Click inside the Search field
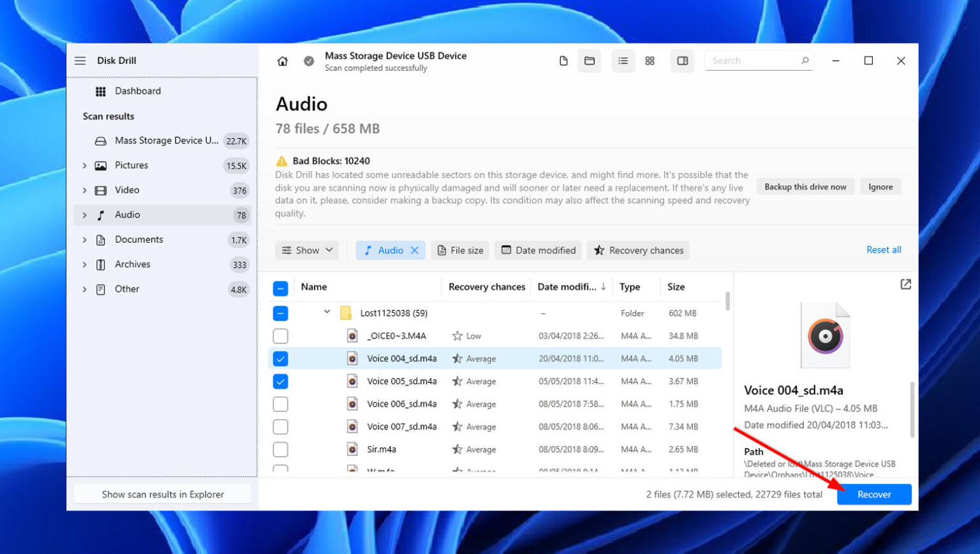 [x=753, y=60]
